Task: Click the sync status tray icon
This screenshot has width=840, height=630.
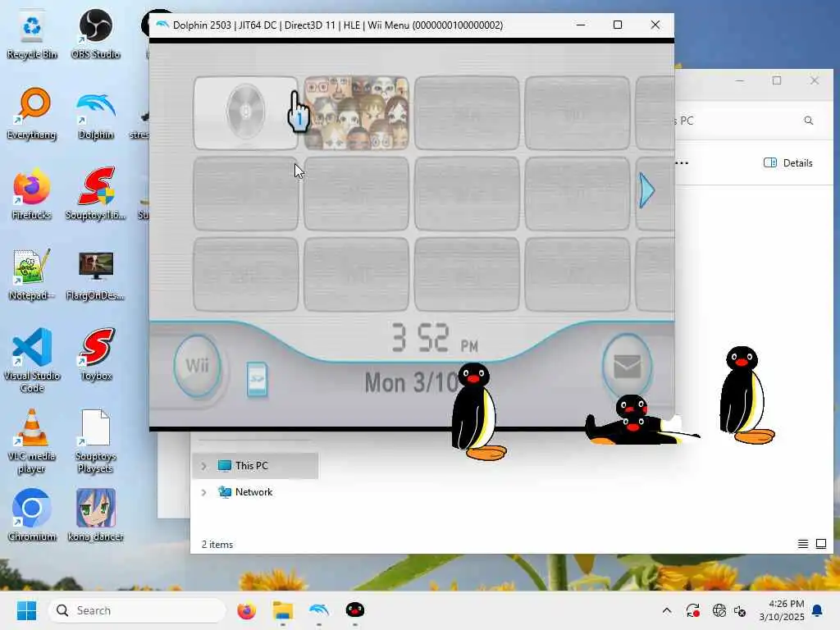Action: point(692,610)
